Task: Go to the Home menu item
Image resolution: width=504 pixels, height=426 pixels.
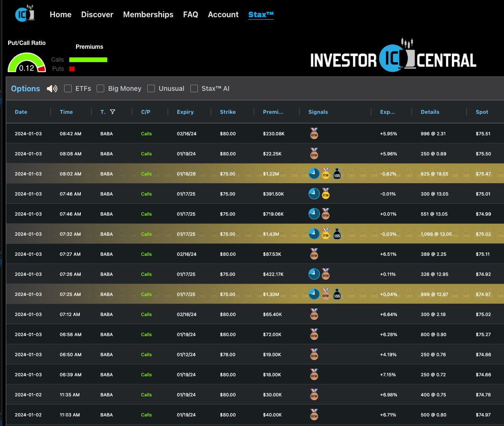Action: click(x=60, y=14)
